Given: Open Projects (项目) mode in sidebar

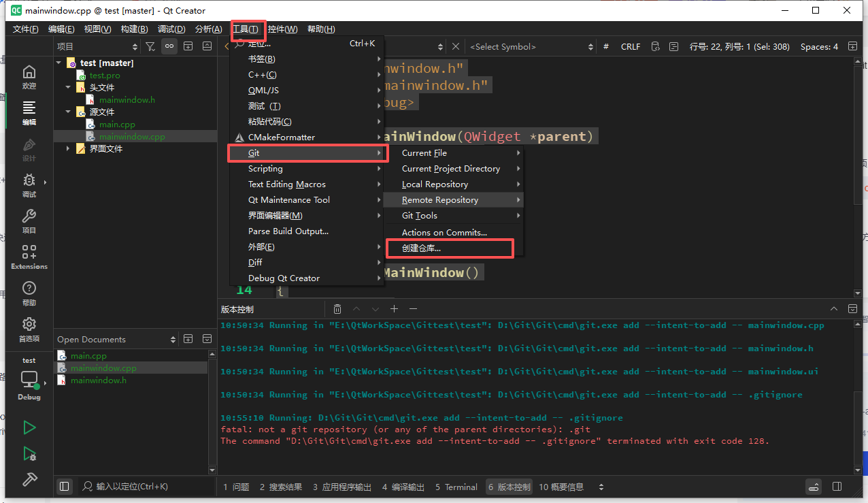Looking at the screenshot, I should (29, 221).
